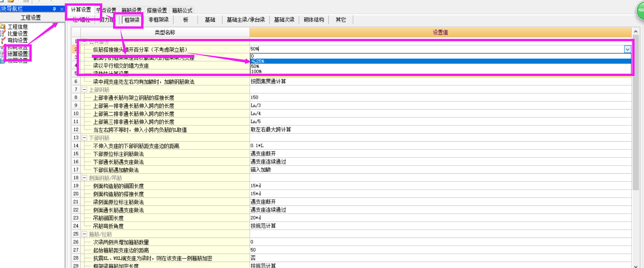Choose 100% in the dropdown list
Screen dimensions: 644x268
tap(440, 71)
